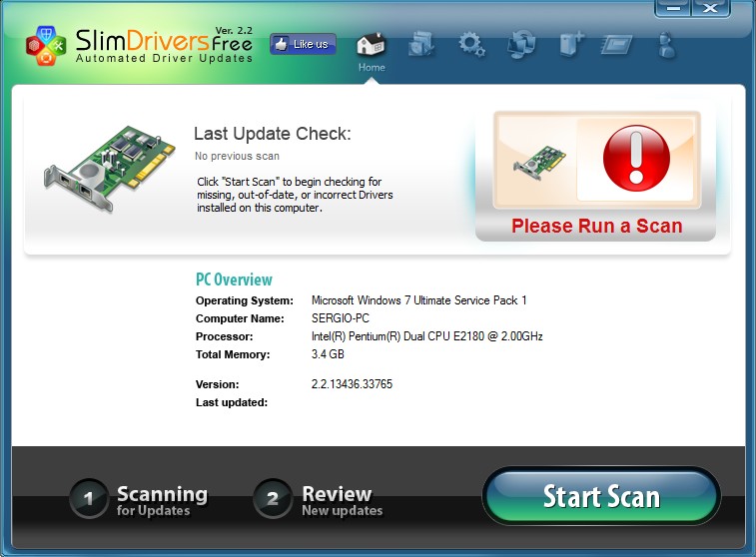
Task: Click the PC Overview heading
Action: click(234, 279)
